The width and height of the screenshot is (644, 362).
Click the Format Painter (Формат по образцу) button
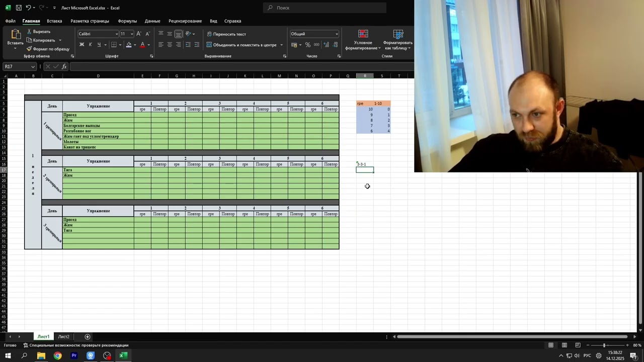click(48, 49)
